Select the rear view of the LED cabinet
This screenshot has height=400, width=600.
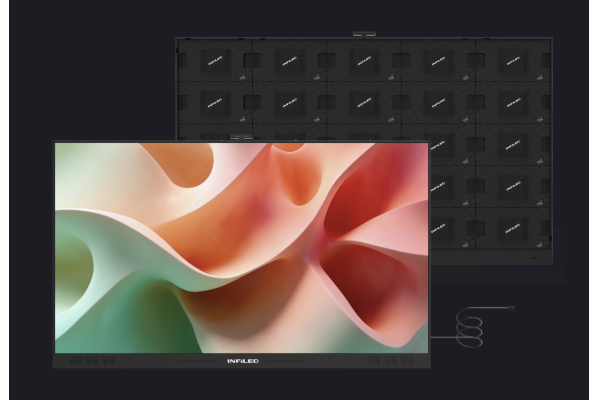(364, 150)
